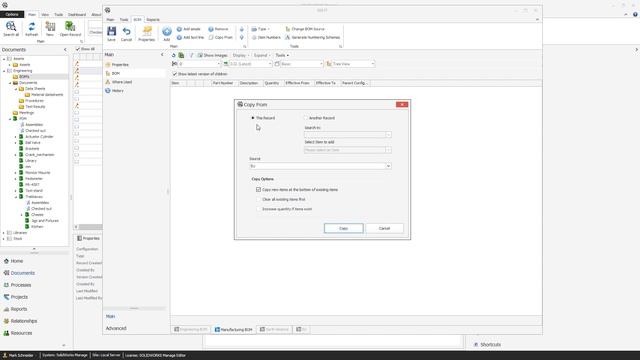Open the Expand dropdown in BOM toolbar
The height and width of the screenshot is (360, 640).
click(262, 55)
